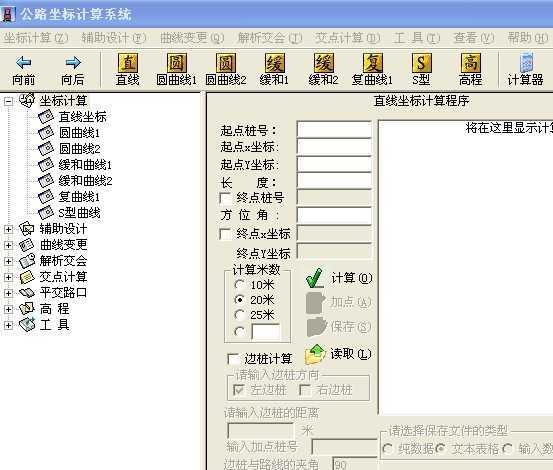Open the 交点计算 menu

[x=347, y=38]
